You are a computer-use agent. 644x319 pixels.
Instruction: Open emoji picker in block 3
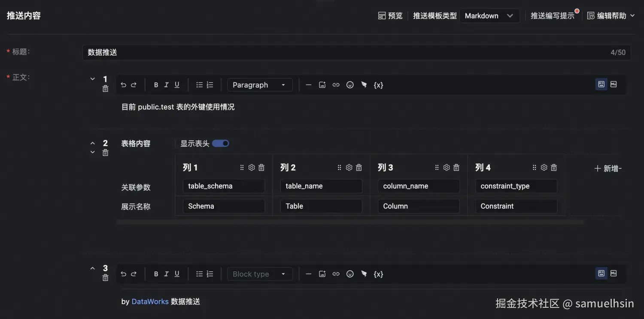coord(350,274)
